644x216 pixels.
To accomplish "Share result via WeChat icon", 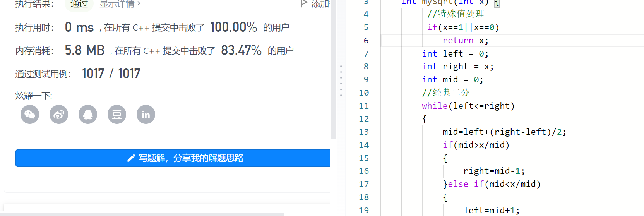I will (30, 115).
